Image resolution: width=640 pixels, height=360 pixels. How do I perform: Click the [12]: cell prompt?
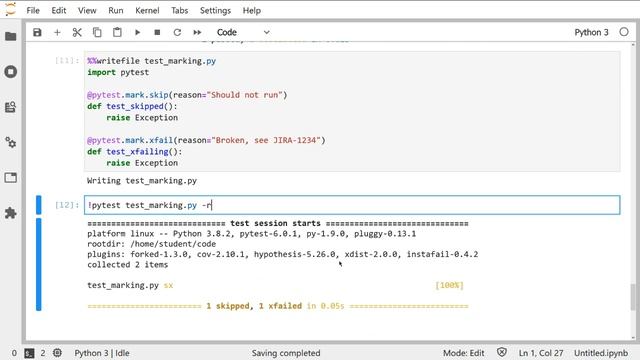tap(67, 205)
